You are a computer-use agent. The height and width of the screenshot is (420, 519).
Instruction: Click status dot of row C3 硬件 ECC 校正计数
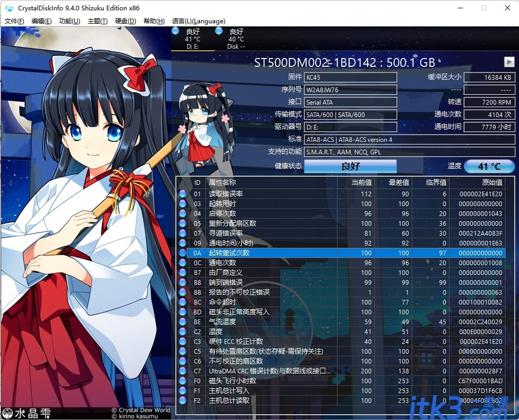183,341
